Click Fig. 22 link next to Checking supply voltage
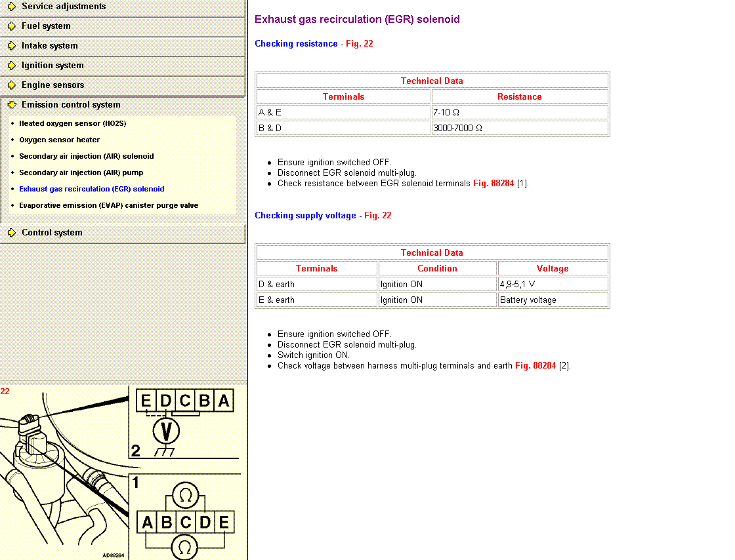735x560 pixels. [377, 216]
